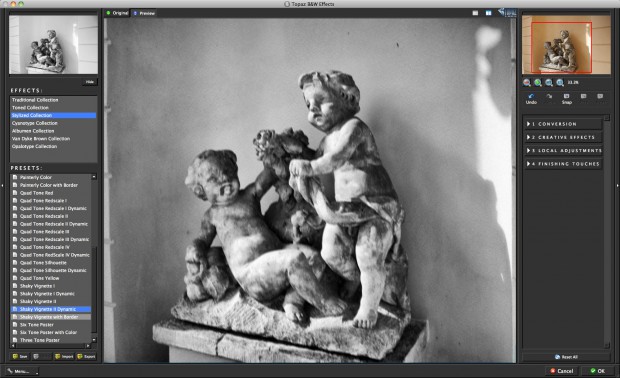The image size is (620, 378).
Task: Click document icon beside Six Tone Poster
Action: tap(15, 325)
